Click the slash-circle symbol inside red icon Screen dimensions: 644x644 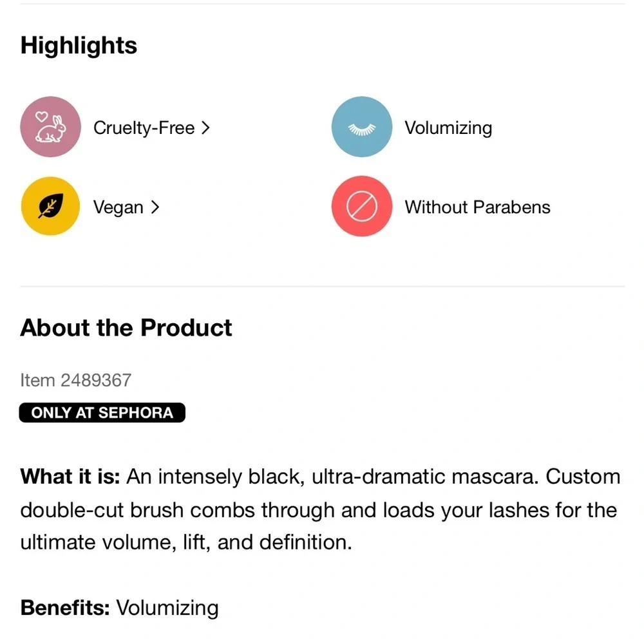click(x=362, y=206)
